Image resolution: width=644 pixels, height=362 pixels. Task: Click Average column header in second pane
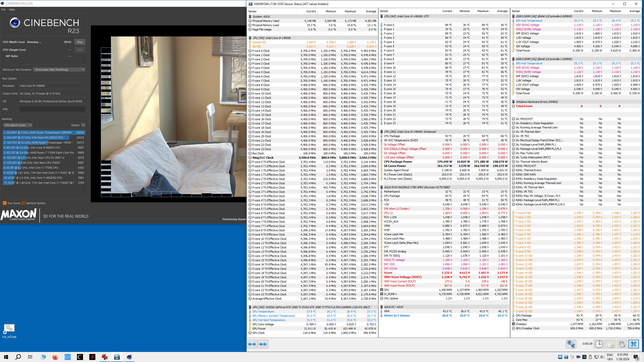tap(502, 11)
